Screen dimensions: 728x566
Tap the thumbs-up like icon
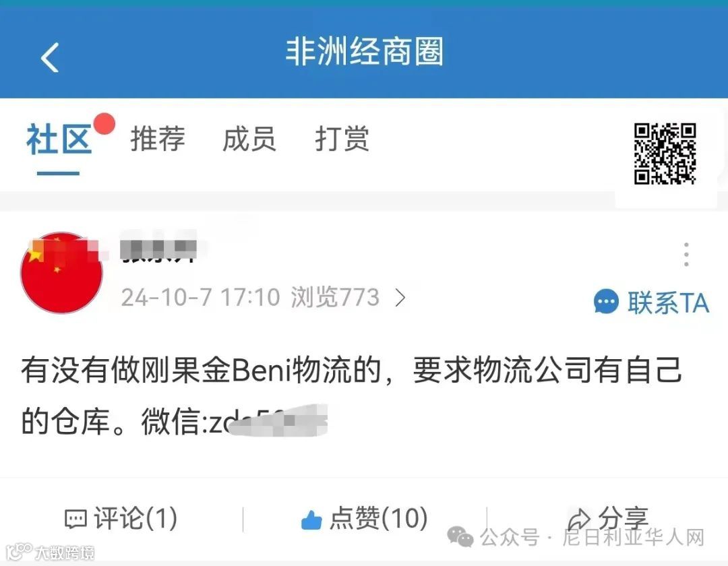pyautogui.click(x=311, y=519)
